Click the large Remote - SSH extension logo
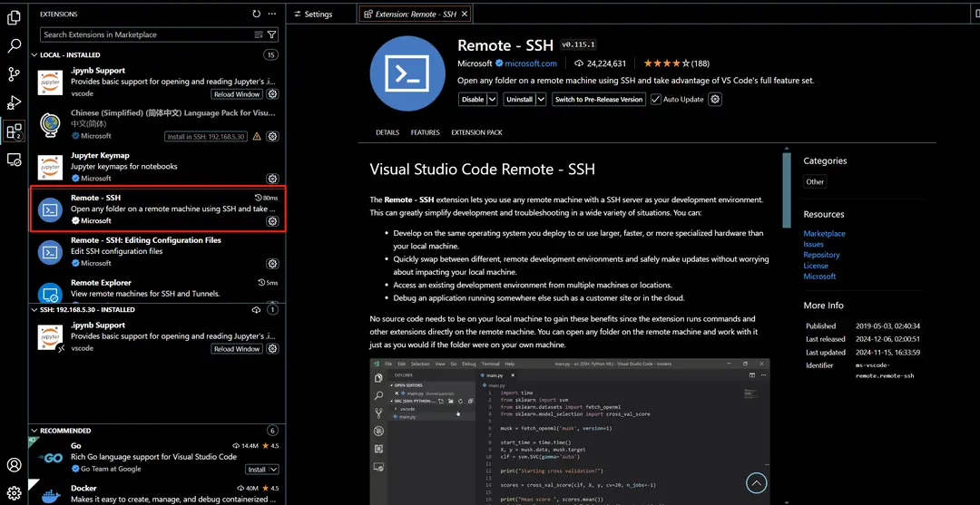This screenshot has height=505, width=980. 407,73
